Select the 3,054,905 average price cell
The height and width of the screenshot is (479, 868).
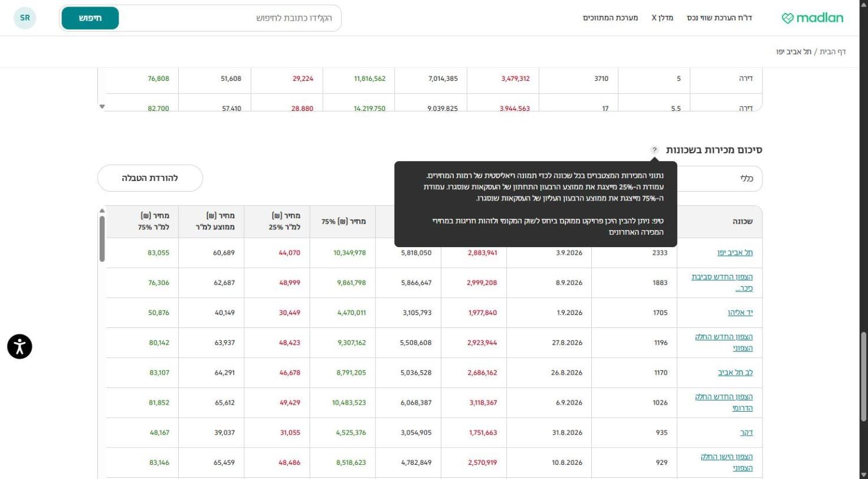pos(408,432)
